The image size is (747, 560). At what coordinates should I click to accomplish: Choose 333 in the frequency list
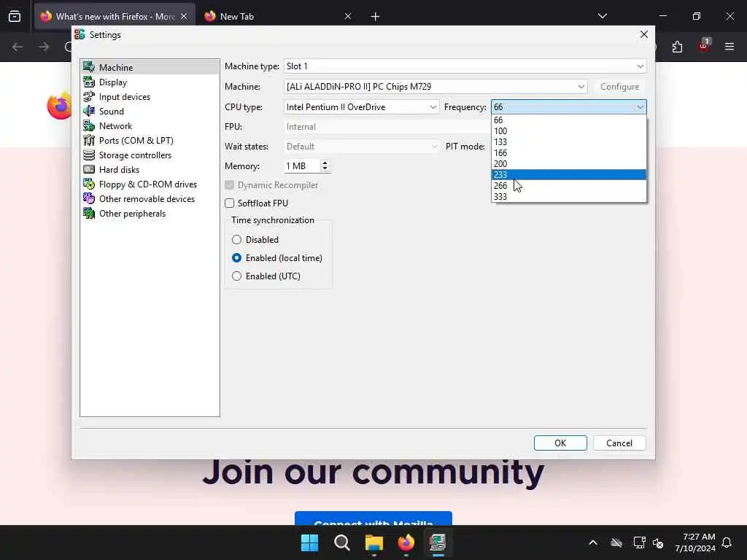click(569, 197)
